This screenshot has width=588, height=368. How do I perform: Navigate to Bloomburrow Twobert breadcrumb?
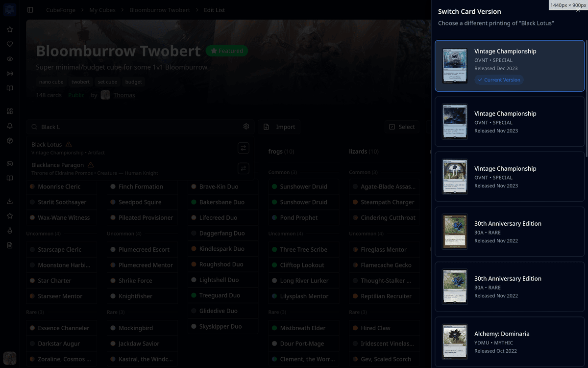pos(160,10)
